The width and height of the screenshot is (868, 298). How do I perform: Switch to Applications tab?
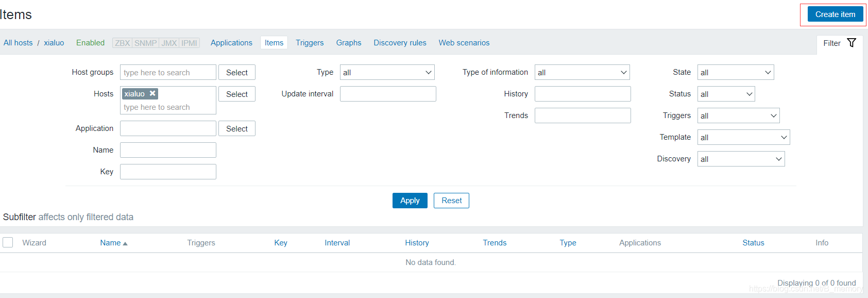[x=231, y=43]
